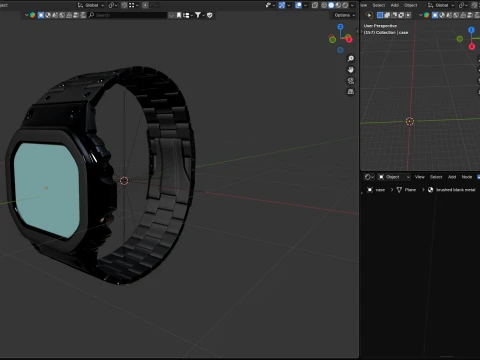Click the orange origin dot on the watch face

(47, 188)
